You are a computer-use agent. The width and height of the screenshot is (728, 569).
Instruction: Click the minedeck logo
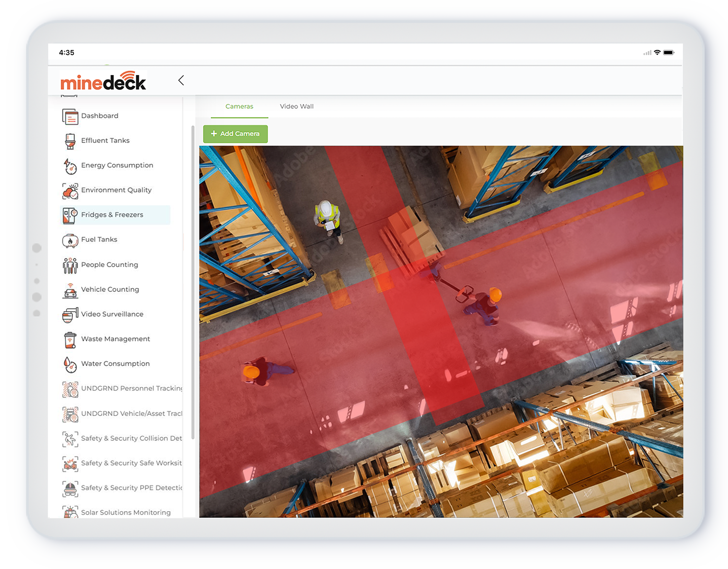pyautogui.click(x=103, y=81)
